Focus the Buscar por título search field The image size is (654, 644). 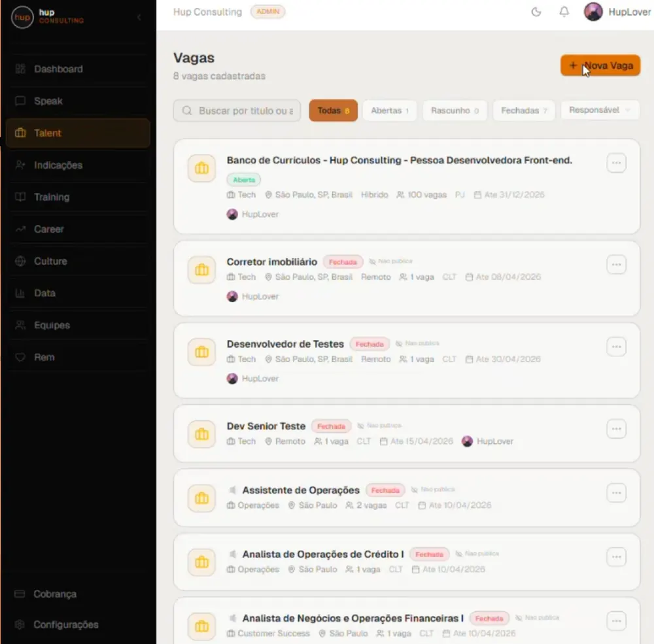coord(237,110)
